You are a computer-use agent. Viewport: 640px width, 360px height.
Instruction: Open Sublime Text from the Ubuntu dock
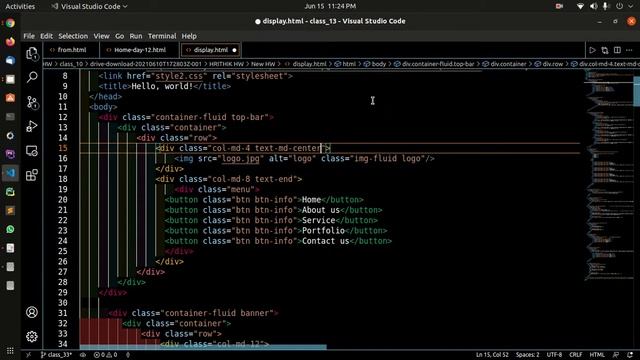pos(10,211)
